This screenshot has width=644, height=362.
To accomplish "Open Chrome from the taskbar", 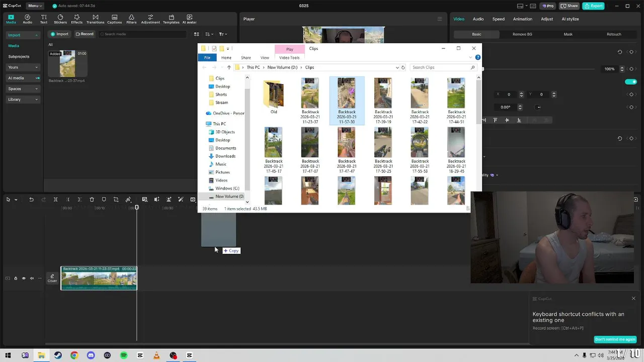I will [74, 355].
